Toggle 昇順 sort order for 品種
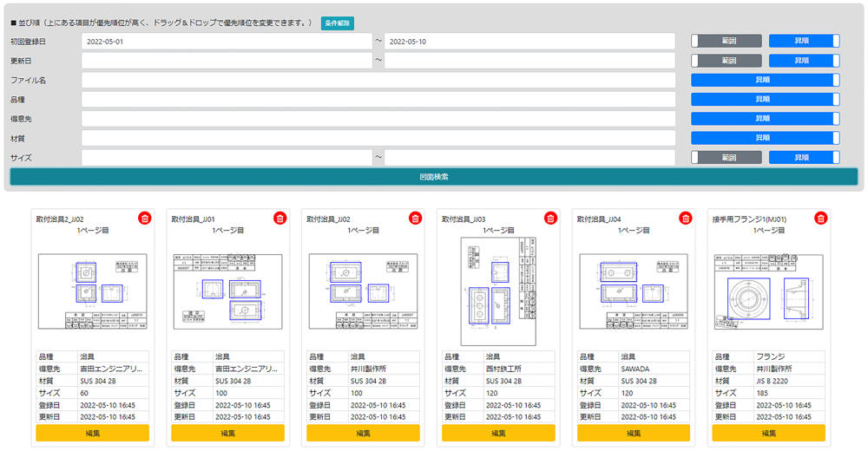 765,99
